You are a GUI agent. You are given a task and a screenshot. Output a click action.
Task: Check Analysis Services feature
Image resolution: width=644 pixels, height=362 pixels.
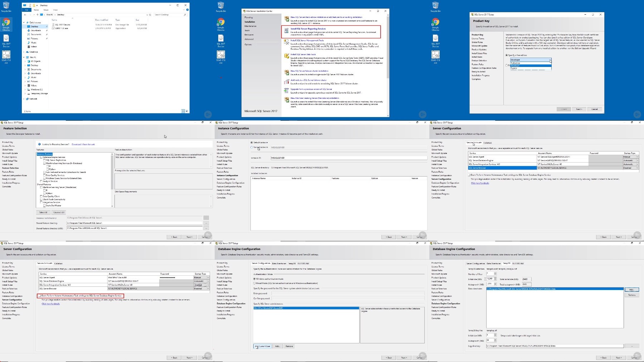pyautogui.click(x=41, y=181)
